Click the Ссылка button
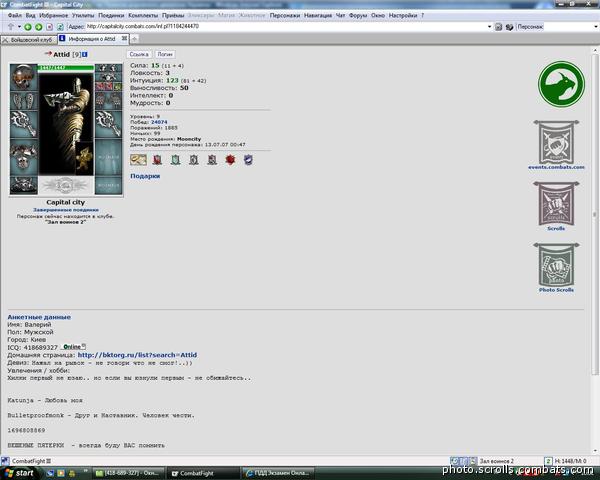This screenshot has width=600, height=480. pos(139,54)
